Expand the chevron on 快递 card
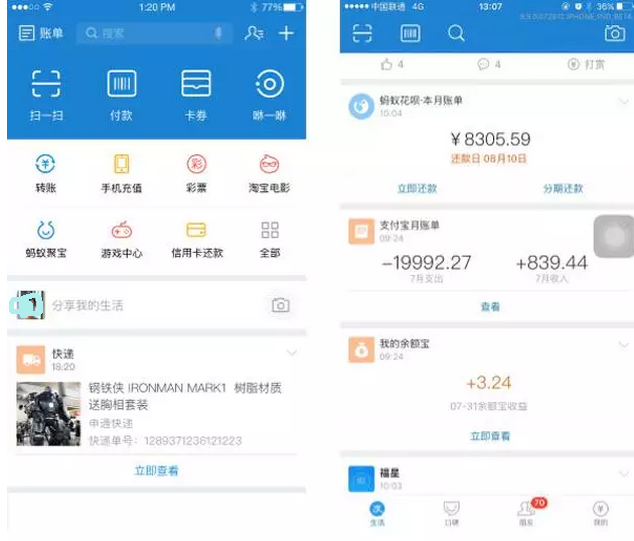The width and height of the screenshot is (634, 541). [291, 353]
